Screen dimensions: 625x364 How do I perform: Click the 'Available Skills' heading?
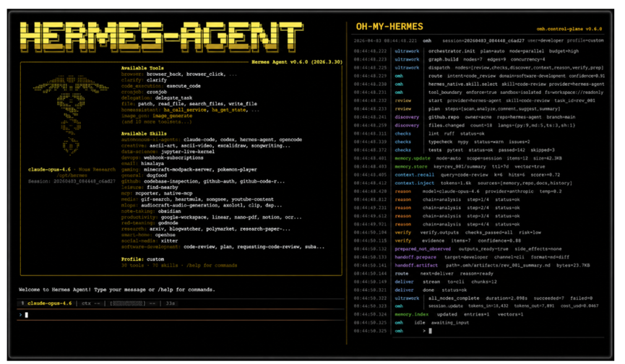(144, 134)
